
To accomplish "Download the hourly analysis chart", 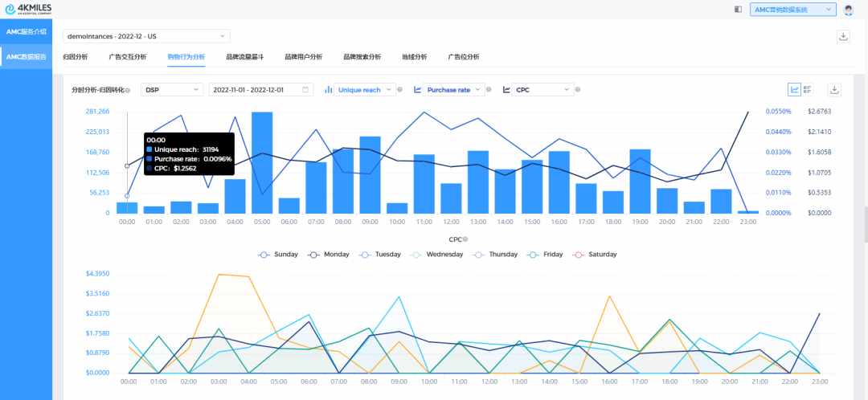I will (x=835, y=90).
